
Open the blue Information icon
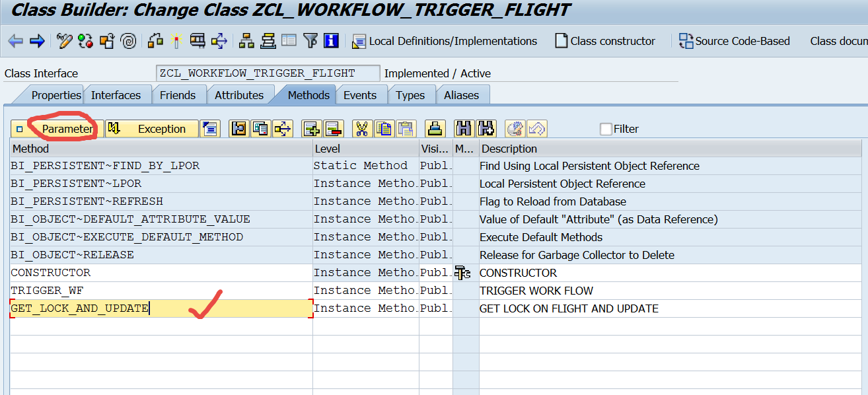click(x=331, y=41)
